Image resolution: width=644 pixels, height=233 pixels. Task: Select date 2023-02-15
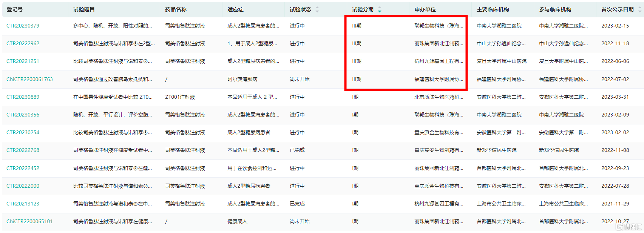tap(615, 26)
